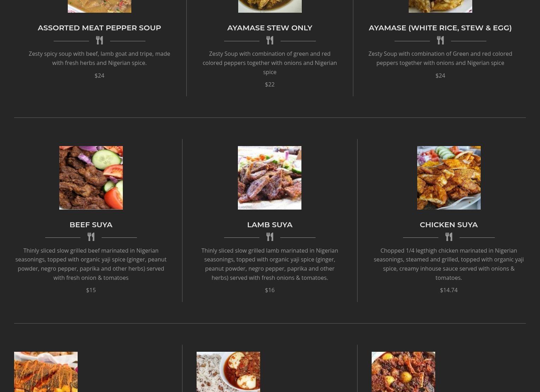
Task: Click the utensils icon below Lamb Suya
Action: pos(270,237)
